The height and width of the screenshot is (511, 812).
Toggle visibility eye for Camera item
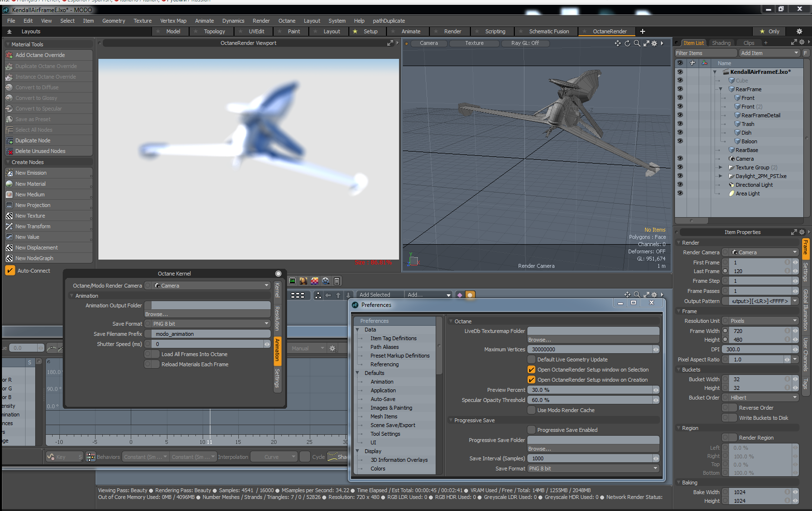(680, 159)
